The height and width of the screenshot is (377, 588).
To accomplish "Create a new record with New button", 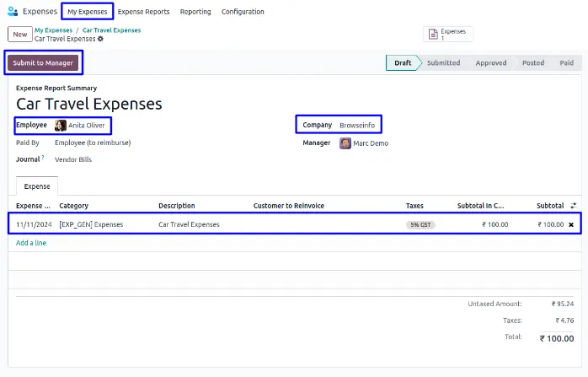I will click(19, 34).
